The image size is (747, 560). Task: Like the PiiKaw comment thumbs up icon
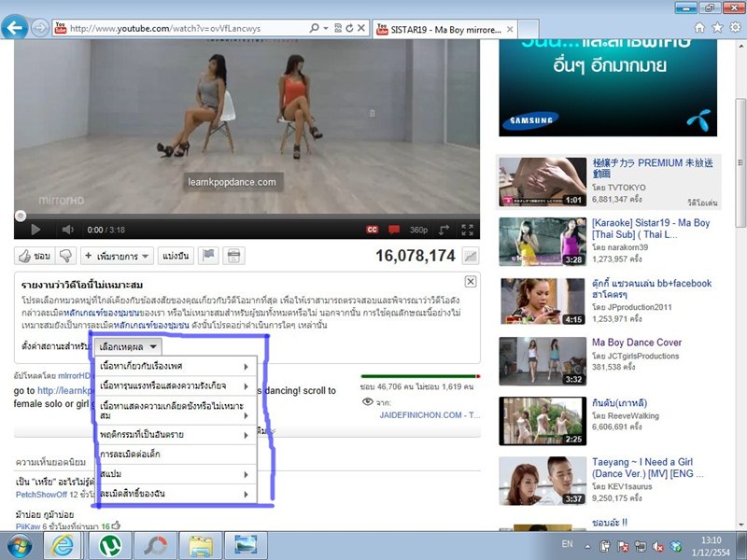pyautogui.click(x=116, y=525)
